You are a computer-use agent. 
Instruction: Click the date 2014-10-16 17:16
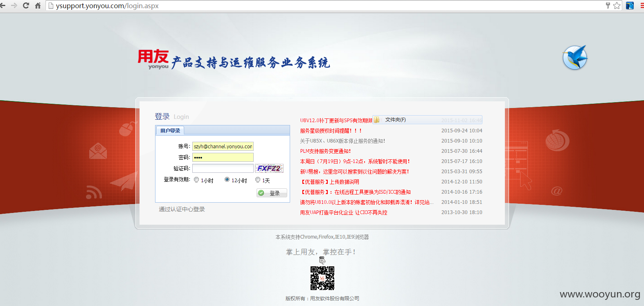(462, 192)
